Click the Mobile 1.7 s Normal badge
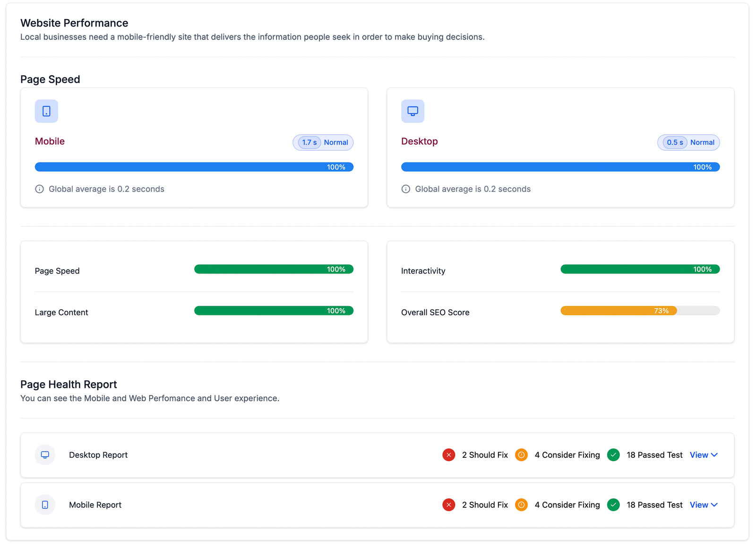The image size is (756, 548). coord(323,143)
